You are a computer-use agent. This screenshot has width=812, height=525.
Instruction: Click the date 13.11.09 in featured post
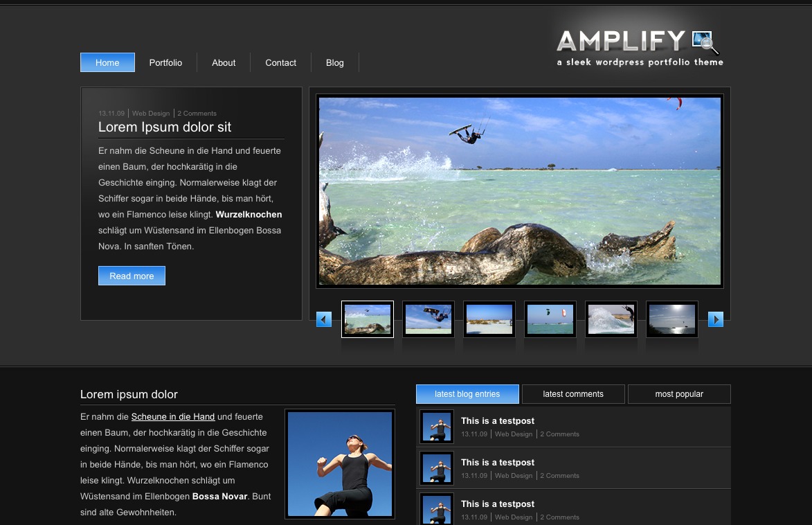point(111,114)
